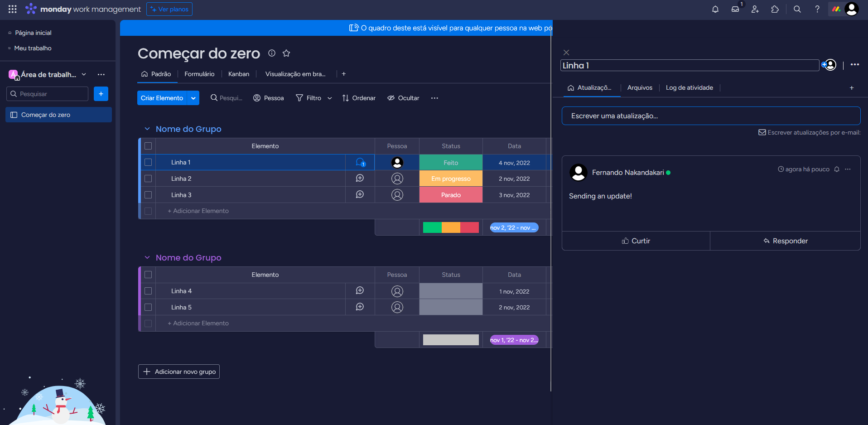Set the empty status for Linha 4
This screenshot has width=868, height=425.
451,291
